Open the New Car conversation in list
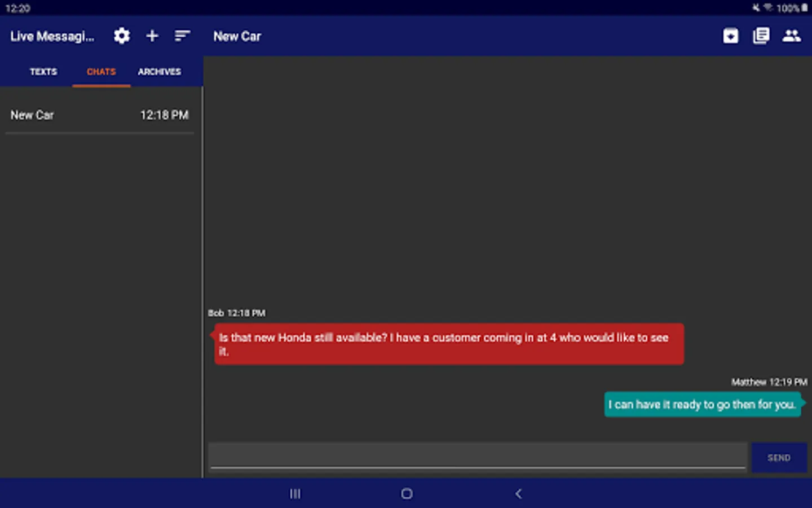This screenshot has width=812, height=508. (100, 115)
